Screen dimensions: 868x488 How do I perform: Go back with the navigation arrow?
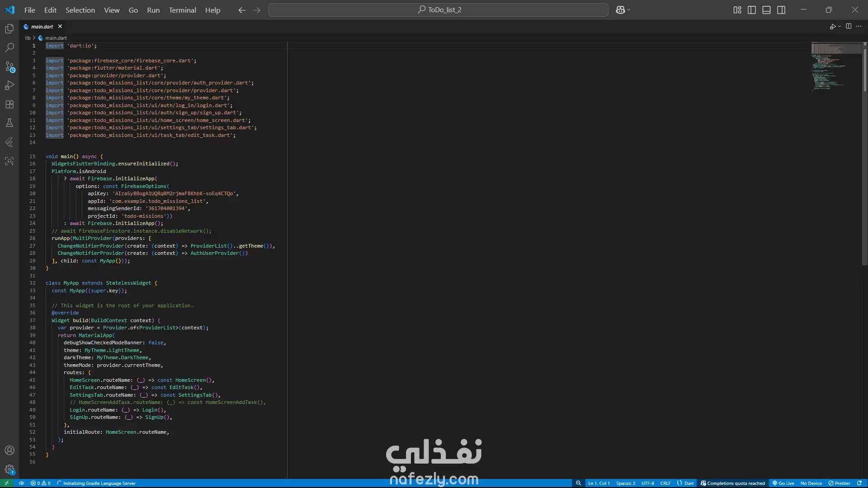[x=242, y=10]
